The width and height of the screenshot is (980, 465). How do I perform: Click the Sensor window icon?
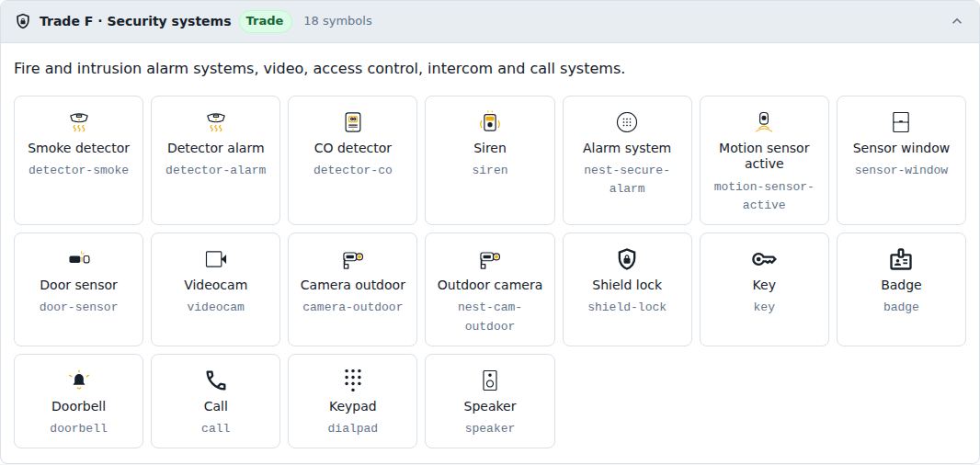click(901, 122)
